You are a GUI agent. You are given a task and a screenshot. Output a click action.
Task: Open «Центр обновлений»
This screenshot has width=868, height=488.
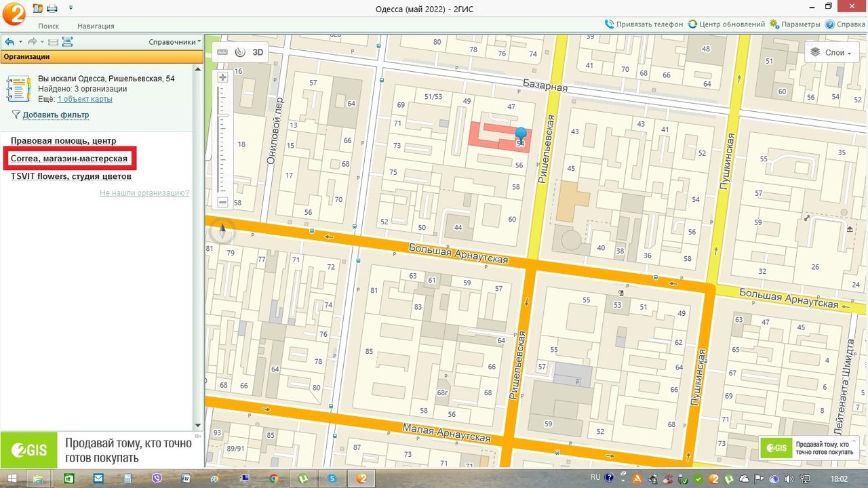click(x=726, y=24)
